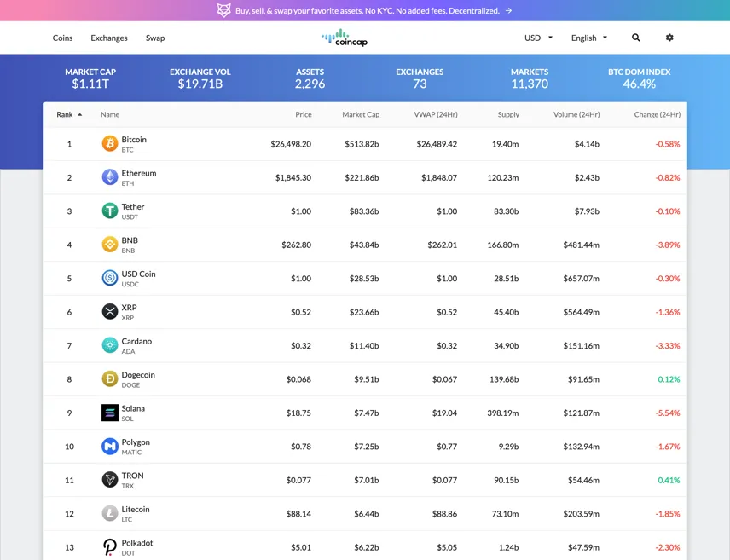Open the Exchanges menu item
730x560 pixels.
coord(109,38)
